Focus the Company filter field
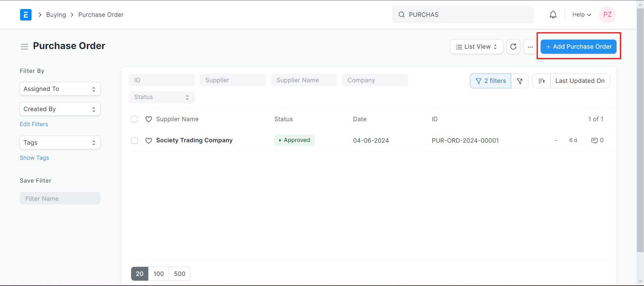The image size is (644, 286). pyautogui.click(x=375, y=80)
